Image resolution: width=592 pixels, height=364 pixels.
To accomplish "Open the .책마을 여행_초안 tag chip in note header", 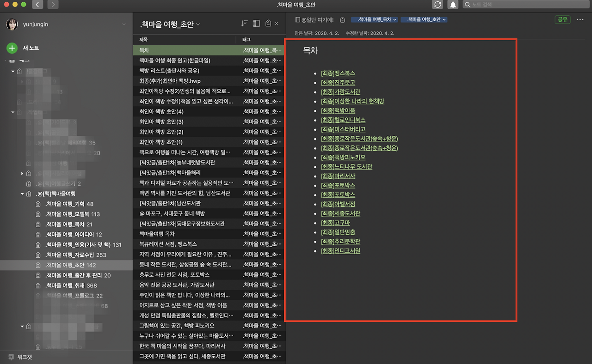I will pyautogui.click(x=424, y=20).
